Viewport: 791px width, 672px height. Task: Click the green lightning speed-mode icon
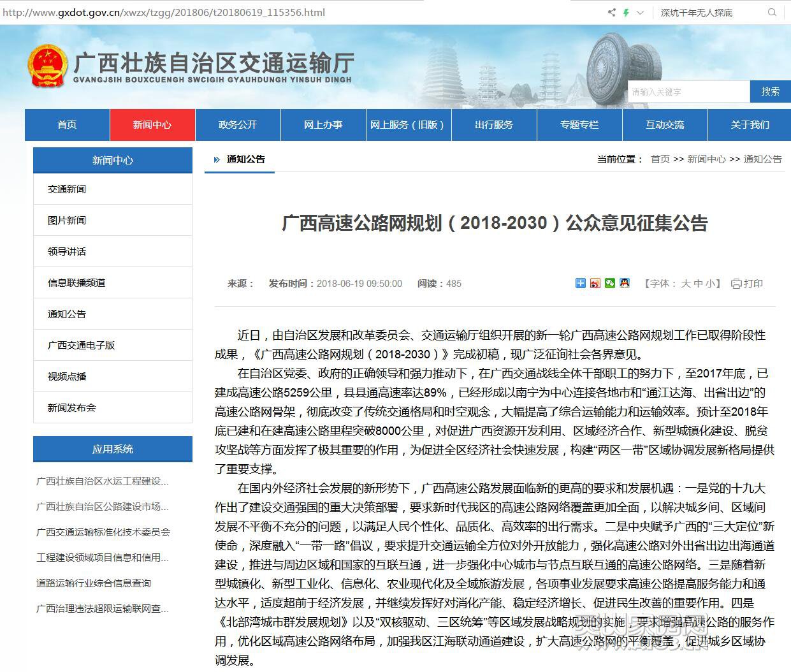(627, 12)
